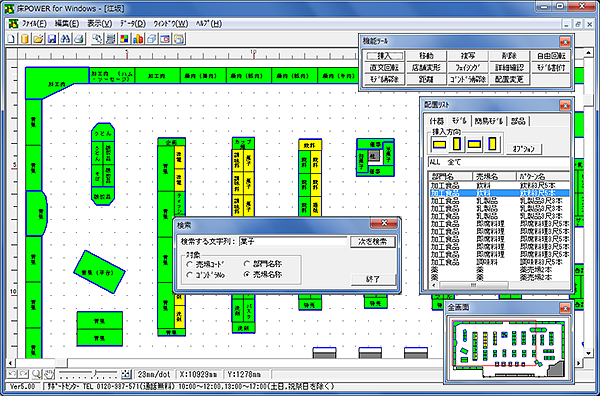Image resolution: width=600 pixels, height=396 pixels.
Task: Select the magnifier zoom tool in bottom bar
Action: [37, 374]
